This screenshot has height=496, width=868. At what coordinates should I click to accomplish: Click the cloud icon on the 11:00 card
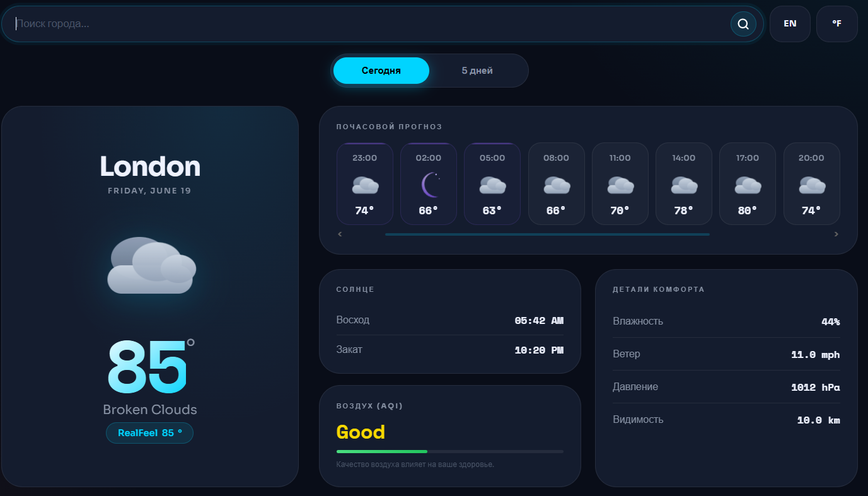(x=620, y=185)
